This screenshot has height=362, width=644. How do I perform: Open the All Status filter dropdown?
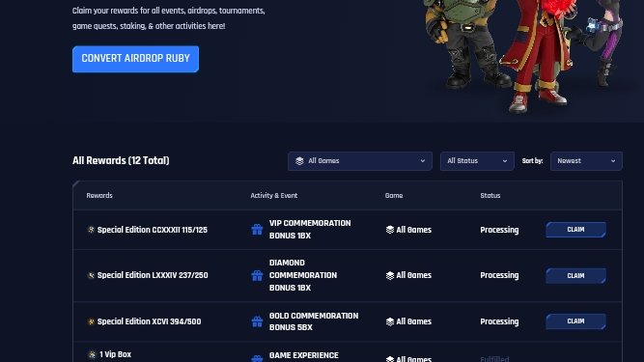point(477,161)
